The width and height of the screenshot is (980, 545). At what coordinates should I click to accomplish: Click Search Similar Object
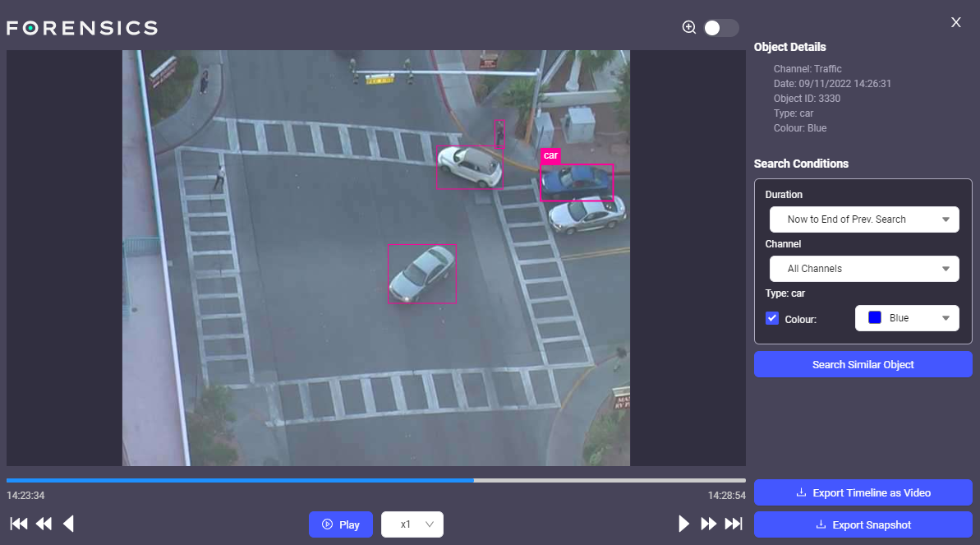click(863, 364)
